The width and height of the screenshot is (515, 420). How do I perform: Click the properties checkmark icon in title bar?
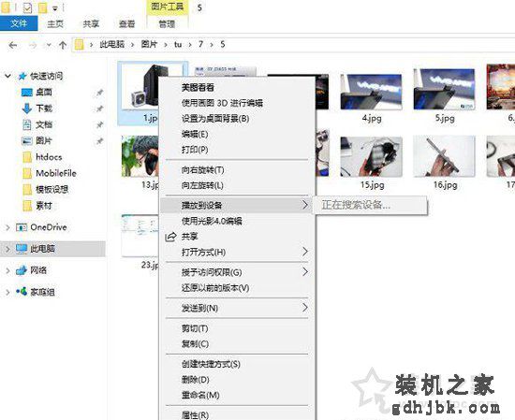27,7
